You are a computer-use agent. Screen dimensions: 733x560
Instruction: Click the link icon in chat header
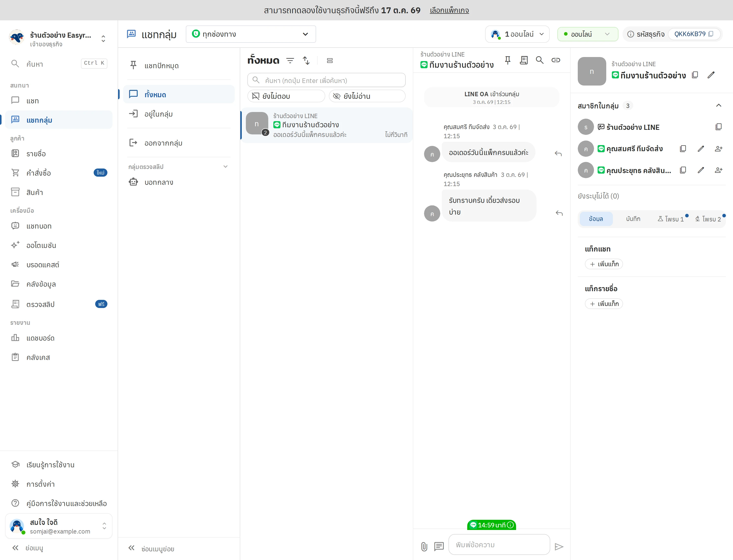tap(556, 60)
